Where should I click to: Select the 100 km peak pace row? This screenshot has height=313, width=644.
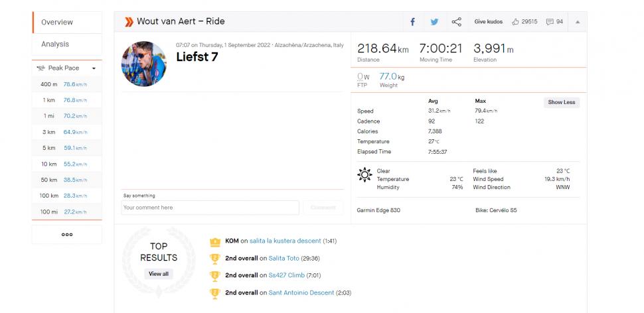coord(67,196)
